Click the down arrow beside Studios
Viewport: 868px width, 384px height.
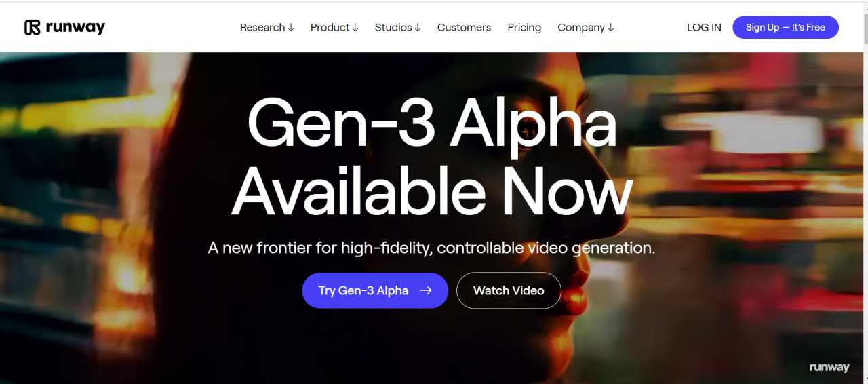pyautogui.click(x=418, y=28)
